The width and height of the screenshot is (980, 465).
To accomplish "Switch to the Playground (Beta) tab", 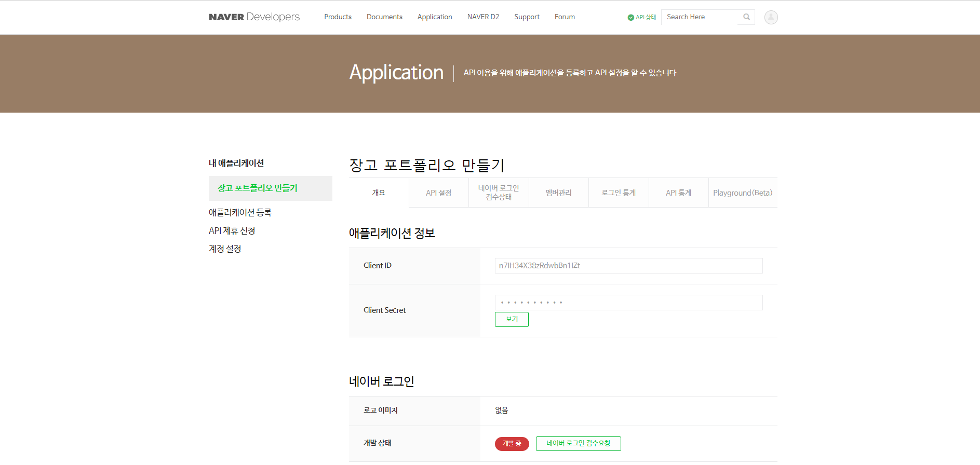I will [743, 193].
